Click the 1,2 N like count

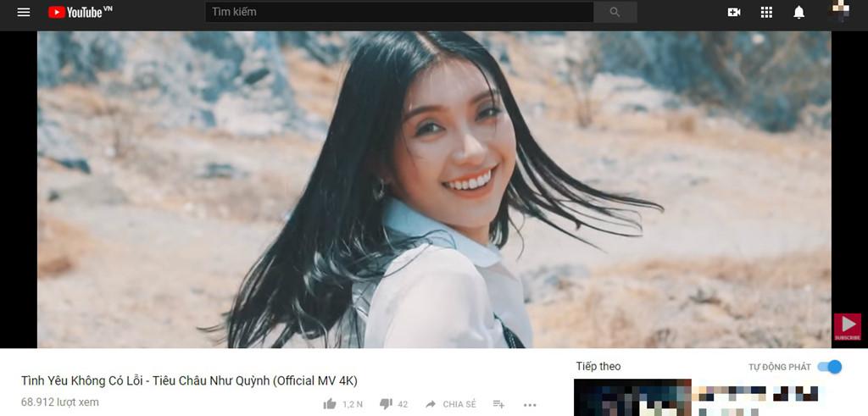click(353, 404)
